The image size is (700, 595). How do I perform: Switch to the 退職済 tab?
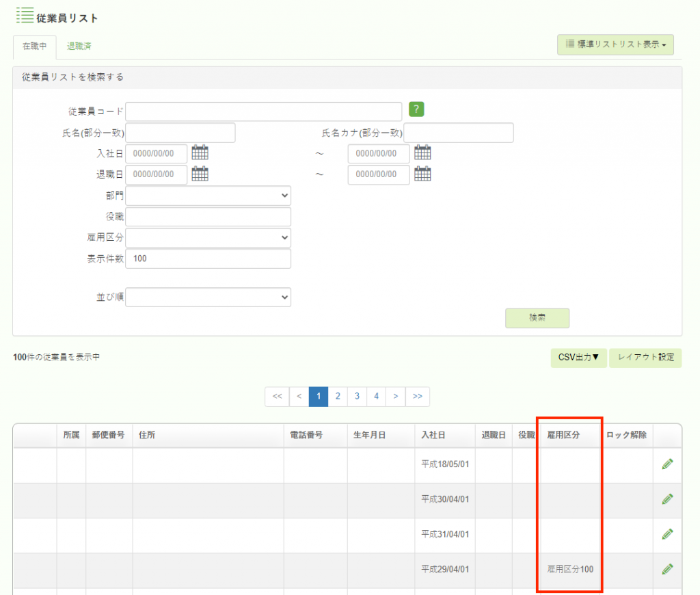pyautogui.click(x=79, y=47)
